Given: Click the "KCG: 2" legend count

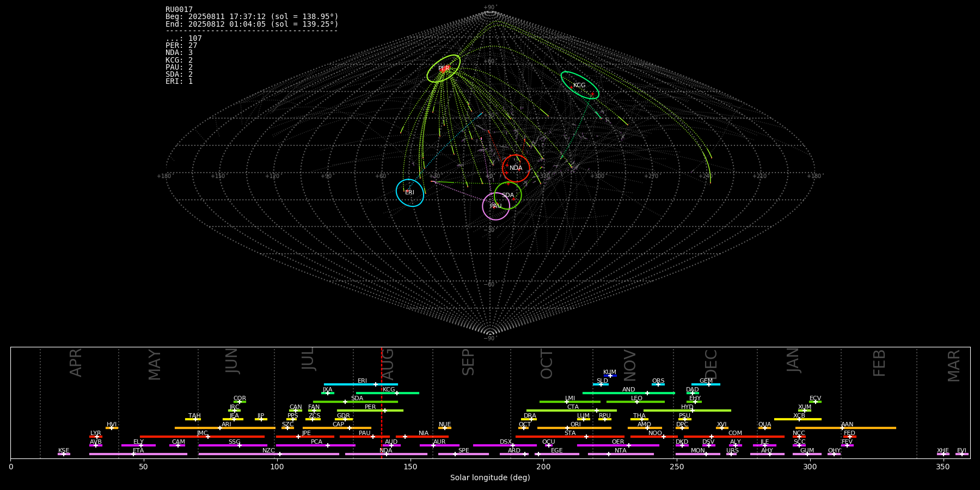Looking at the screenshot, I should (x=179, y=60).
